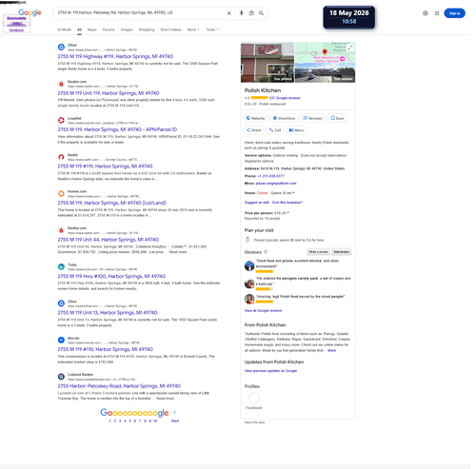Viewport: 476px width, 469px height.
Task: Start voice search with the microphone icon
Action: [241, 13]
